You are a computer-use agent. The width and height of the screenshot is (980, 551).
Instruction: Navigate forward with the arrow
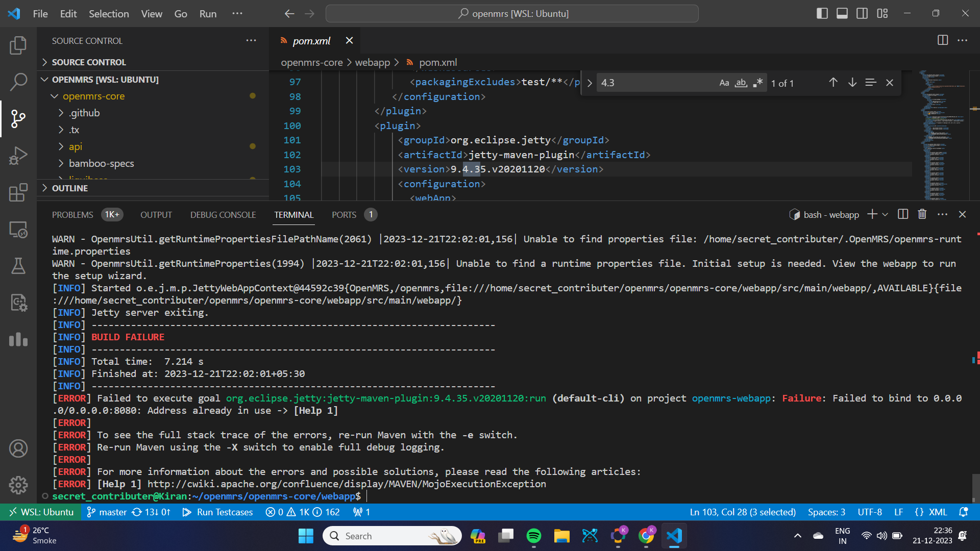point(310,14)
